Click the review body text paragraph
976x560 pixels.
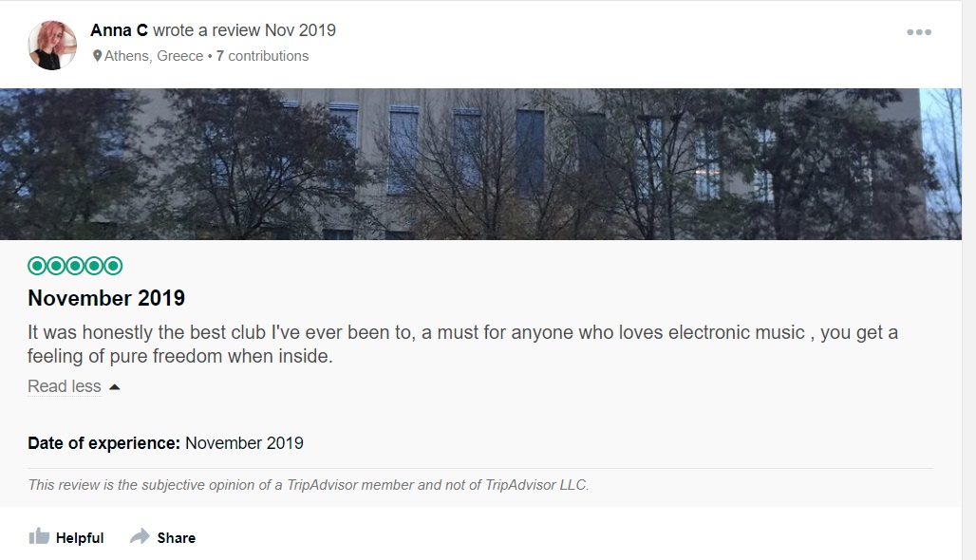click(x=462, y=345)
